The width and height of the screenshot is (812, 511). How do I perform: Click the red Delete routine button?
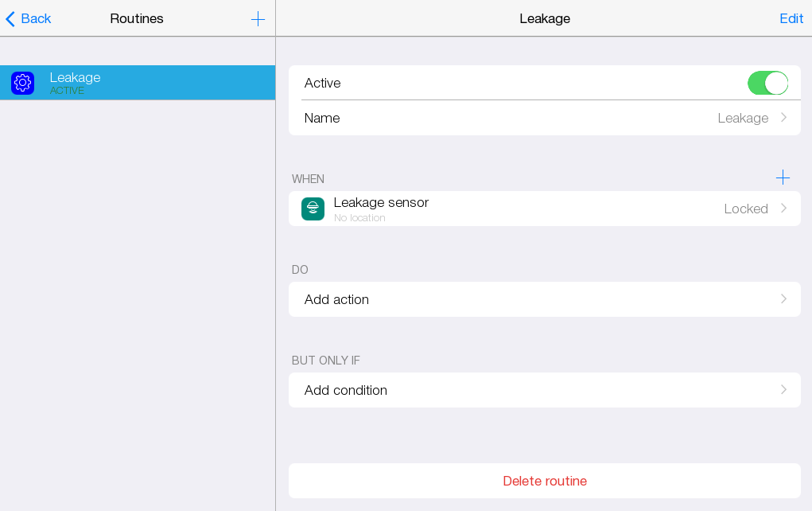(x=544, y=481)
